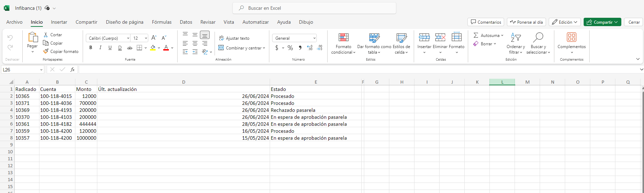The width and height of the screenshot is (644, 193).
Task: Switch to the Insertar ribbon tab
Action: pos(59,22)
